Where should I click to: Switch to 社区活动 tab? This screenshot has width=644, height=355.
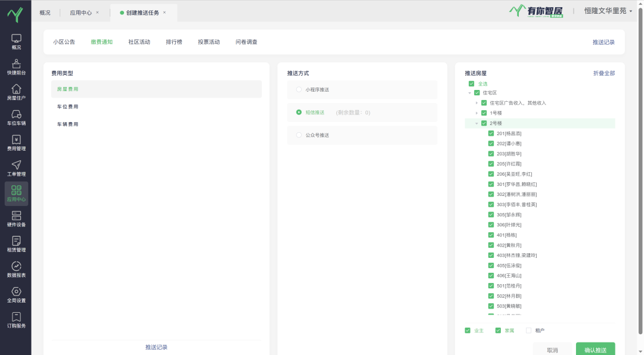(x=139, y=42)
